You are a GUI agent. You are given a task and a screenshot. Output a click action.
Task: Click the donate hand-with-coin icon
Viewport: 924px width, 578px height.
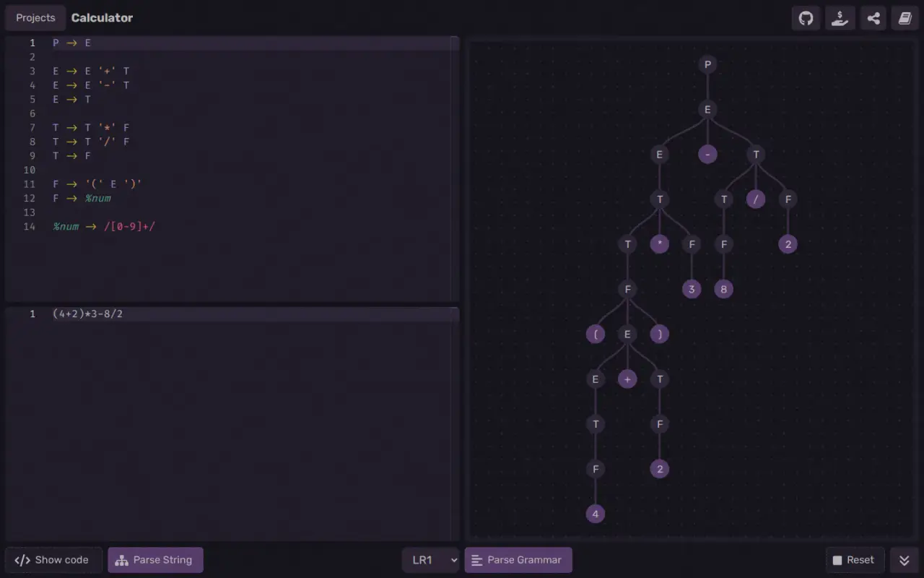840,18
